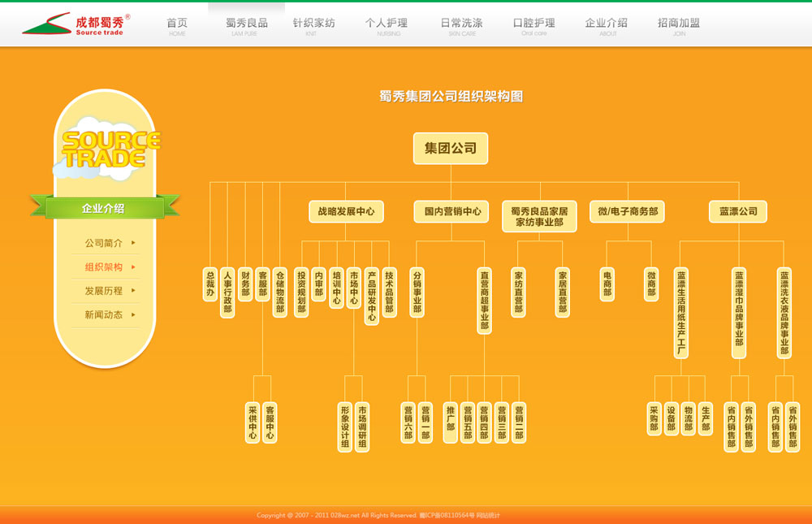
Task: Select the 蓝漂公司 org chart box
Action: coord(737,212)
